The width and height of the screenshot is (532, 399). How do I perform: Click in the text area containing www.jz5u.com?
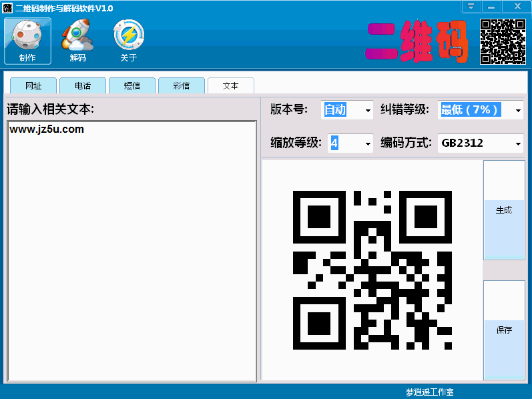click(x=131, y=251)
